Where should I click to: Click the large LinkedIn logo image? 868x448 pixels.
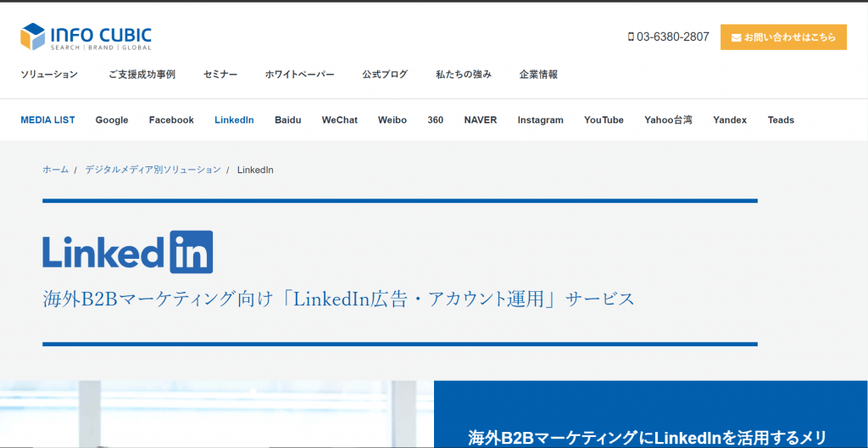[x=128, y=252]
